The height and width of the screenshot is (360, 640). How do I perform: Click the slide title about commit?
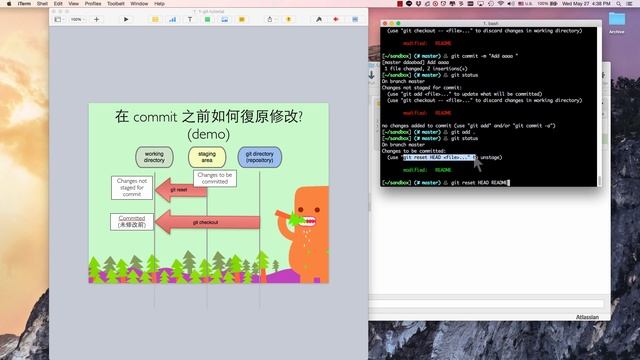[x=209, y=117]
